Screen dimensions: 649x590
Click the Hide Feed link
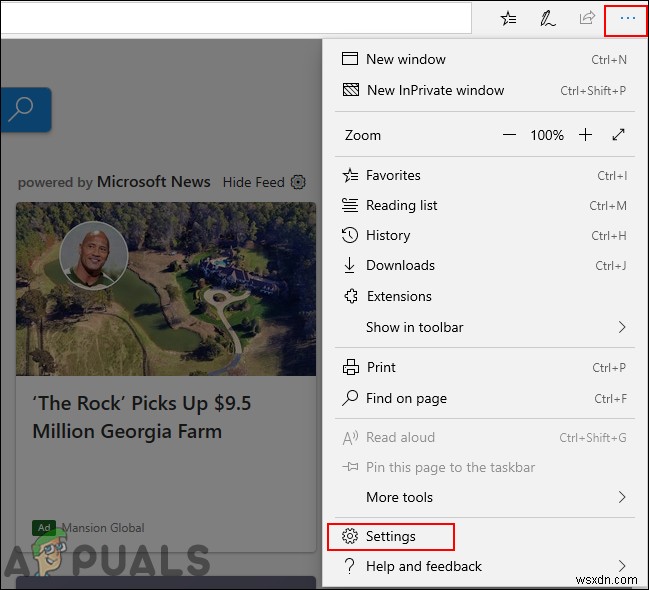[254, 182]
